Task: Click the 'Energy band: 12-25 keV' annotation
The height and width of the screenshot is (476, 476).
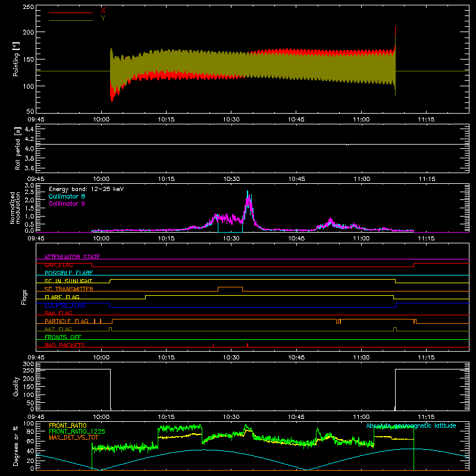Action: tap(86, 189)
